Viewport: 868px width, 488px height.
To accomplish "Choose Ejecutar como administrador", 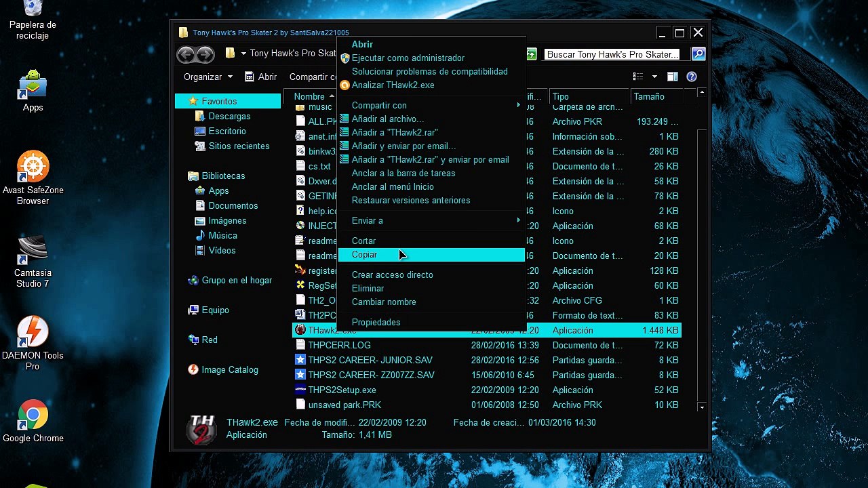I will (431, 58).
